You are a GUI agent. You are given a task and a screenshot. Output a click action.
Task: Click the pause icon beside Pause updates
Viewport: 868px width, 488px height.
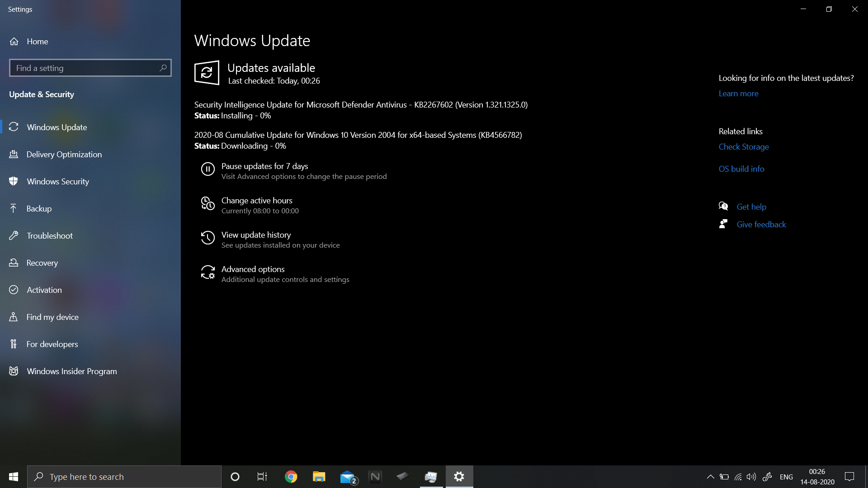pyautogui.click(x=208, y=169)
